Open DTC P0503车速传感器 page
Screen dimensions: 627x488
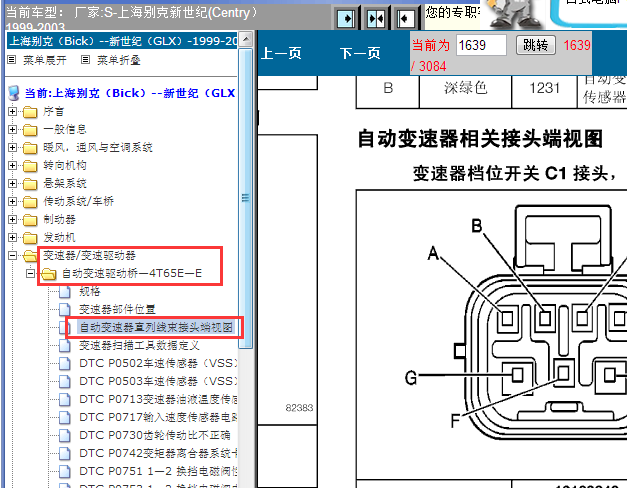point(158,381)
